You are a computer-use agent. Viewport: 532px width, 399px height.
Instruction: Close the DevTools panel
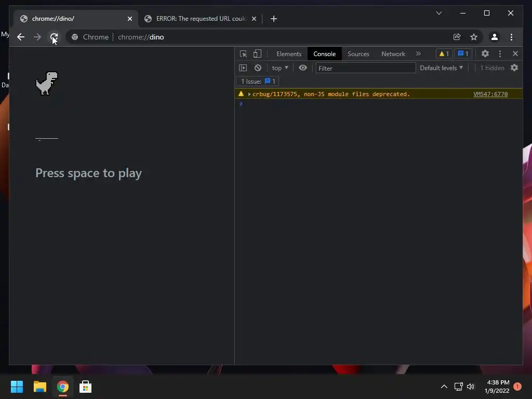click(x=515, y=54)
